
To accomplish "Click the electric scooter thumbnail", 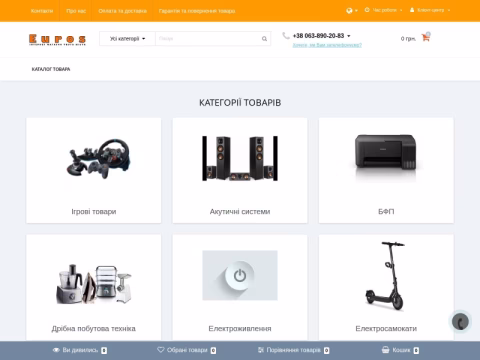I will click(x=385, y=276).
